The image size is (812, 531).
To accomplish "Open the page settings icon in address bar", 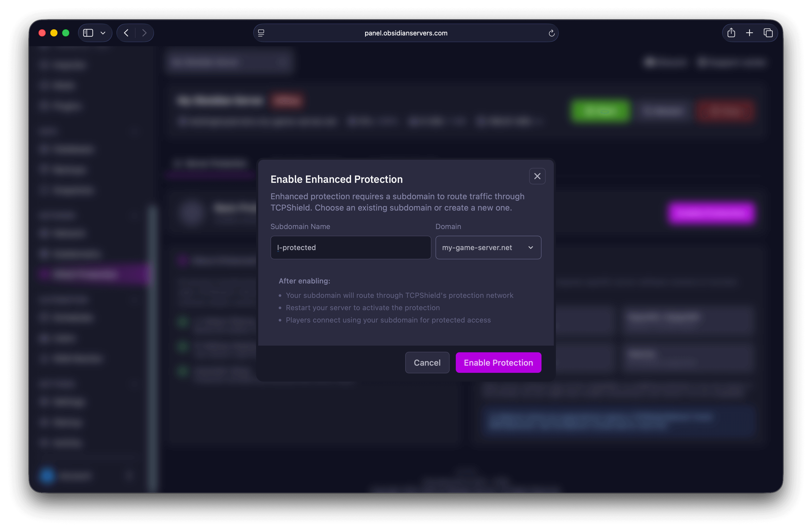I will click(x=261, y=33).
